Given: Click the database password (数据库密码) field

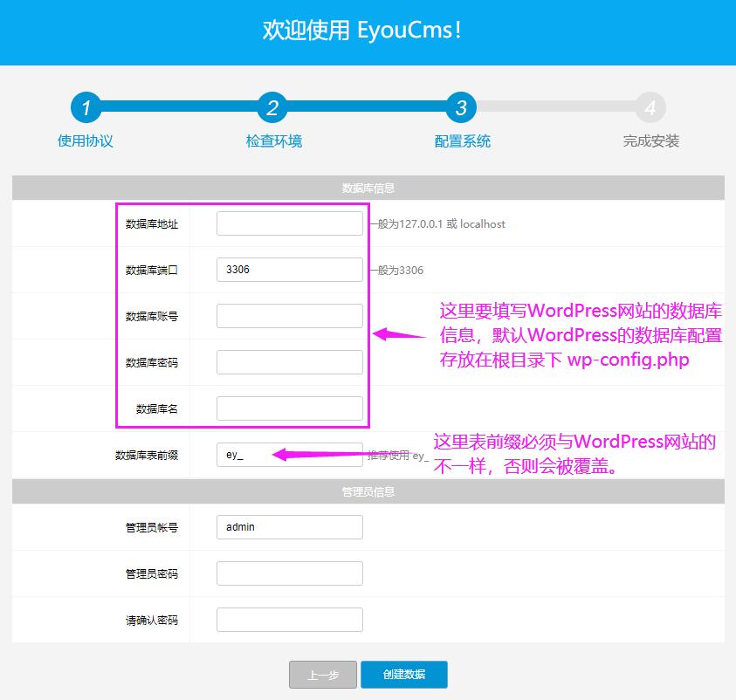Looking at the screenshot, I should (290, 362).
